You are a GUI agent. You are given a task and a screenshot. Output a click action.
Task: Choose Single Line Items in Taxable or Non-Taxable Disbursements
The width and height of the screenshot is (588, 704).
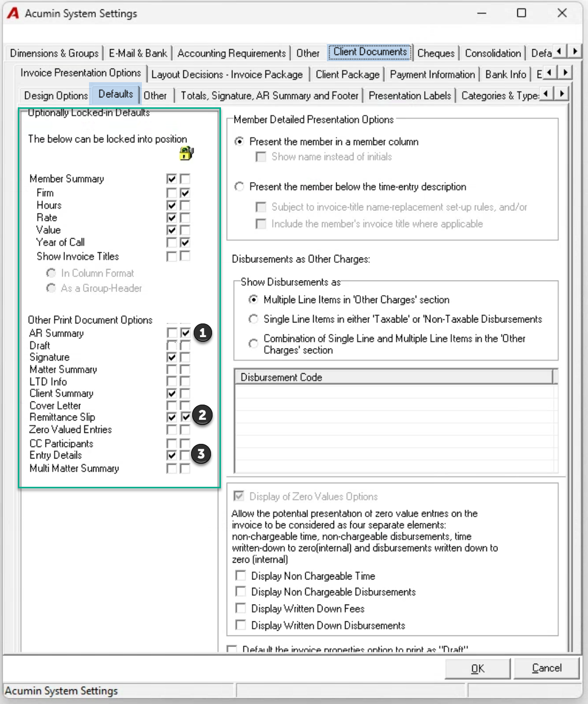[x=253, y=319]
